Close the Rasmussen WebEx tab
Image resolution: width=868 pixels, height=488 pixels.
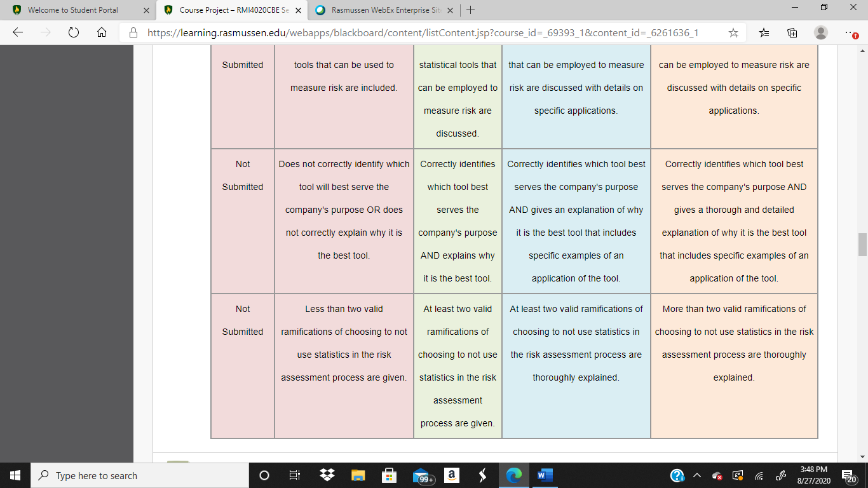(x=450, y=10)
